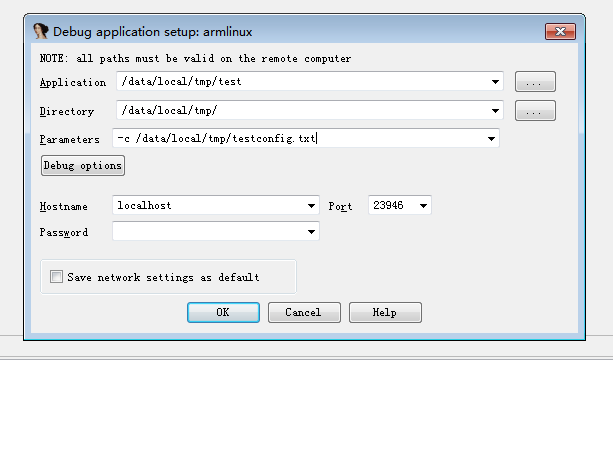Image resolution: width=614 pixels, height=460 pixels.
Task: Confirm with the OK button
Action: (x=223, y=312)
